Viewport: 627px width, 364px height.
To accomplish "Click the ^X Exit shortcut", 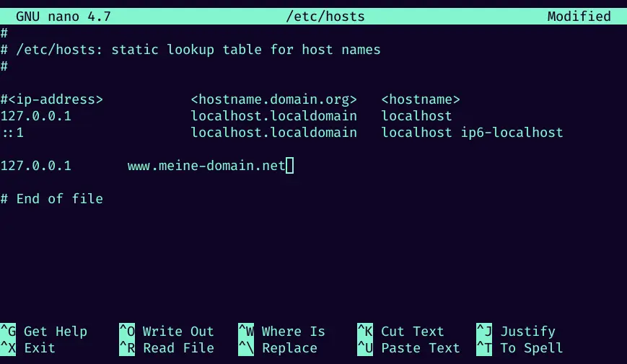I will [29, 348].
